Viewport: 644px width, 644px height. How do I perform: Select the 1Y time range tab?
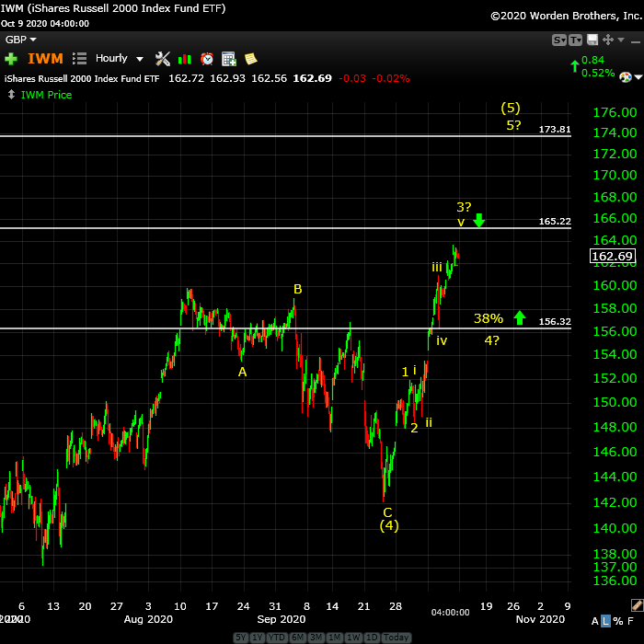[258, 638]
